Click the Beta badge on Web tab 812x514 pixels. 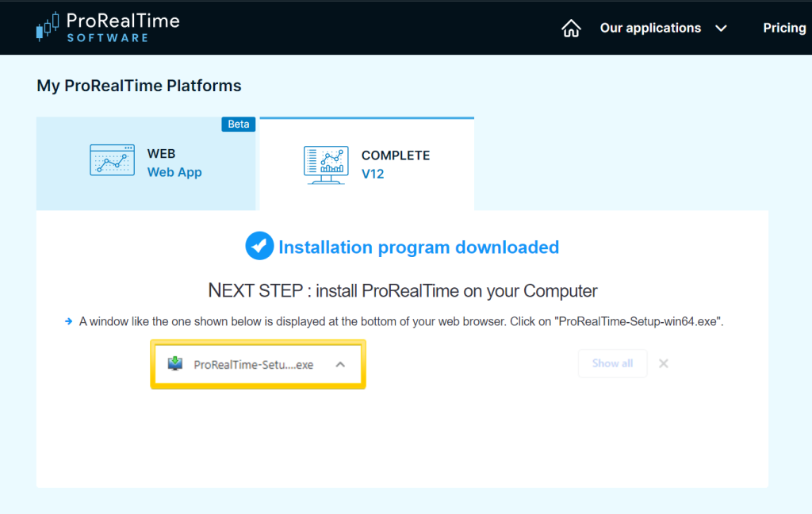(238, 125)
